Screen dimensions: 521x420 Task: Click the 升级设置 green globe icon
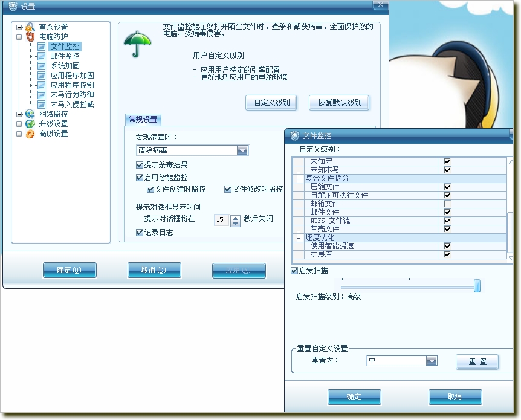pos(30,124)
